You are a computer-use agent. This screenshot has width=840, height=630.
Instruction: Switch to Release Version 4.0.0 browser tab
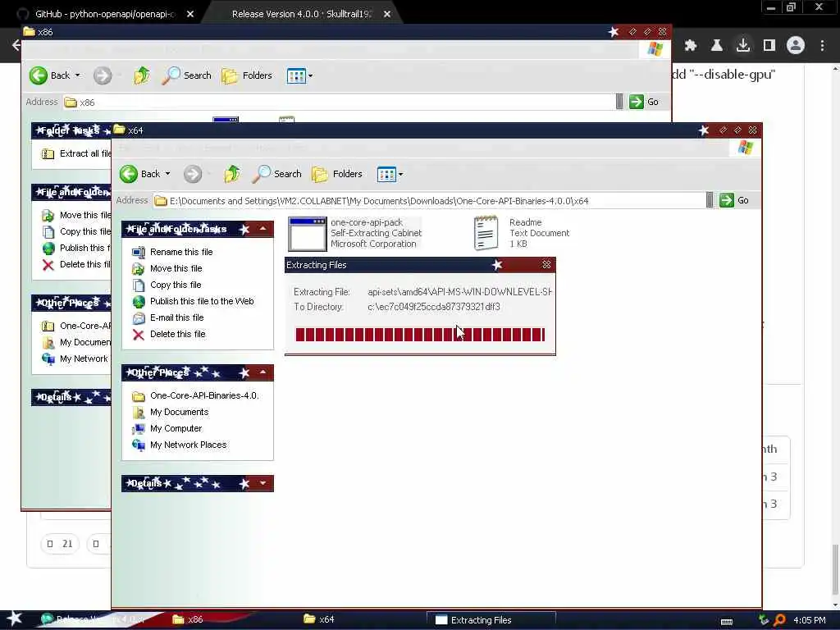pyautogui.click(x=302, y=14)
